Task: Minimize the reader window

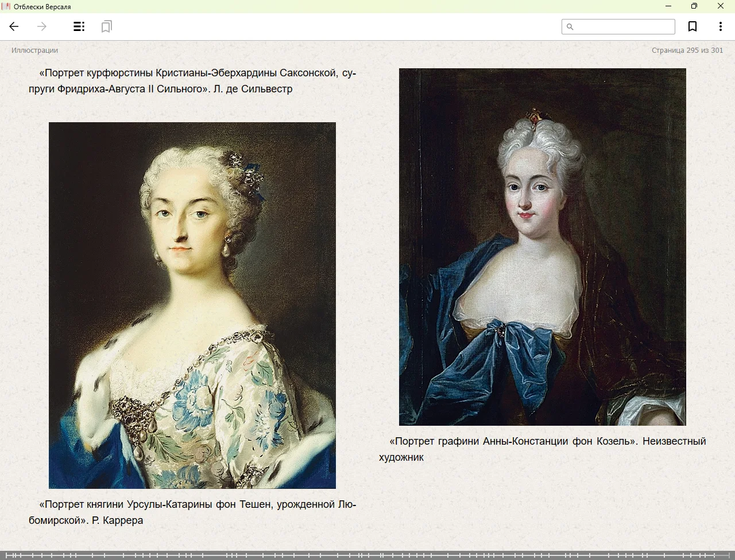Action: pos(668,6)
